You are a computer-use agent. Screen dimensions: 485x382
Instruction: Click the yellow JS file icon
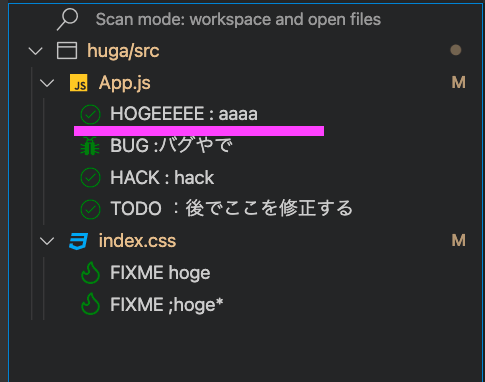click(79, 83)
